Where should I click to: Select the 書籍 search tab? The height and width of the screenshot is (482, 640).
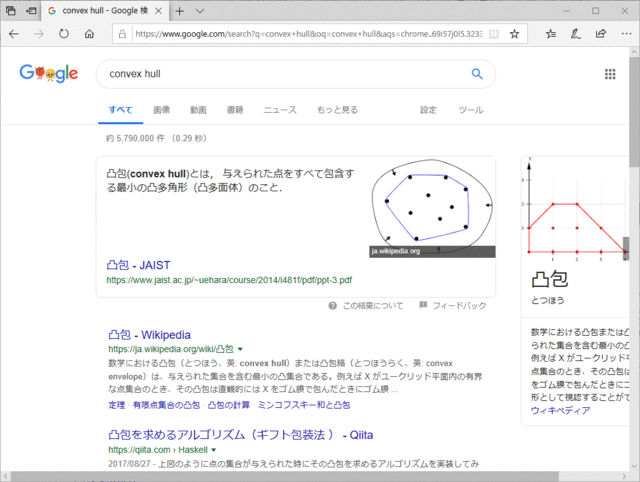235,110
